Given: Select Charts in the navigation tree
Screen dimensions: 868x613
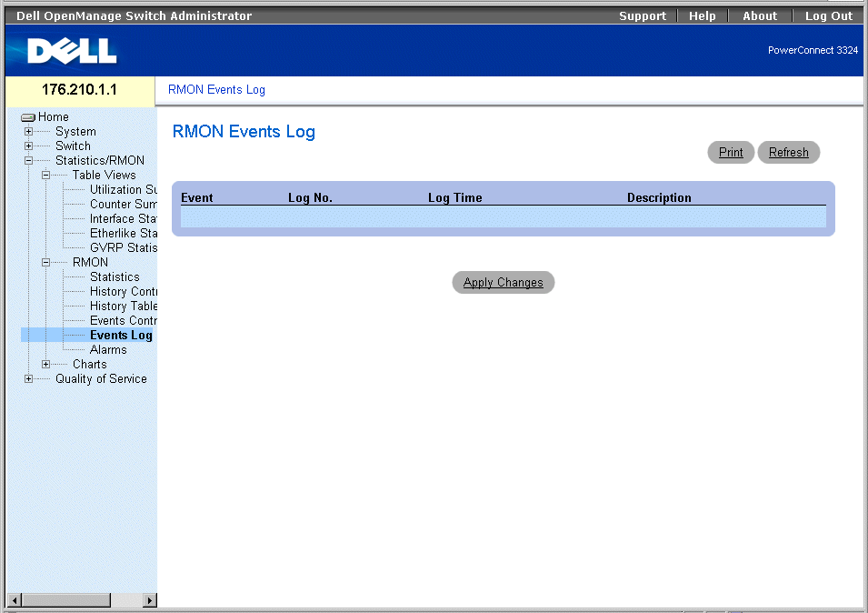Looking at the screenshot, I should (x=90, y=365).
